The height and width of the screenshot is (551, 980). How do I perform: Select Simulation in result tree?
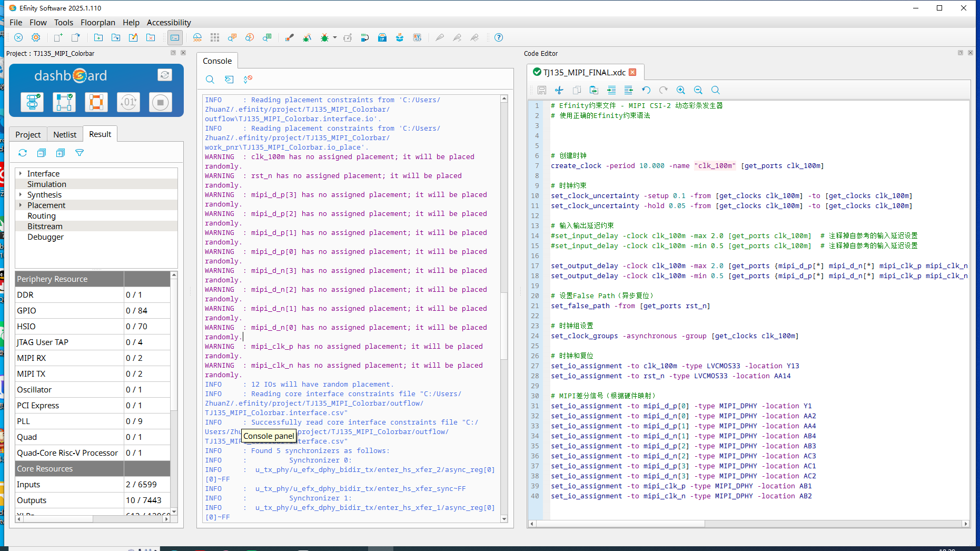pyautogui.click(x=47, y=184)
